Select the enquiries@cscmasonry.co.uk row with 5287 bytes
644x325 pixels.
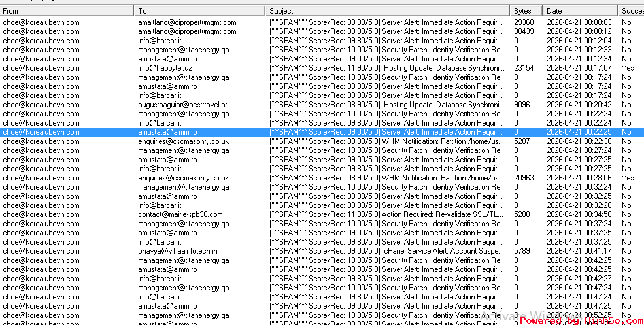click(x=183, y=141)
